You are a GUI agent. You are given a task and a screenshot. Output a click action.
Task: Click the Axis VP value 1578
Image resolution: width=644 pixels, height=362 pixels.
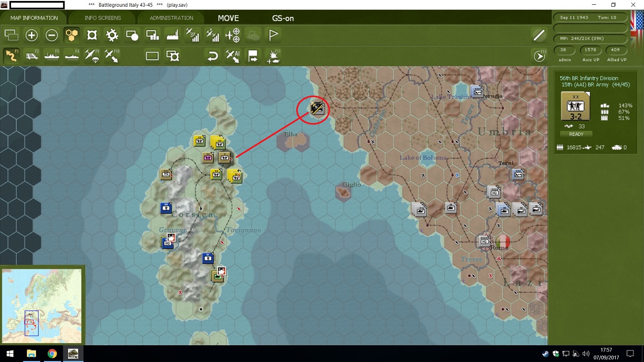tap(590, 50)
